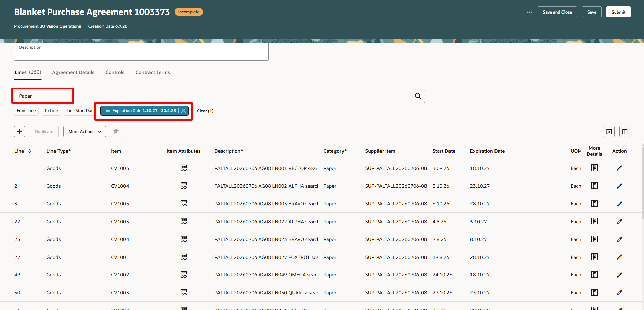Click the delete trash icon
The image size is (644, 310).
116,132
